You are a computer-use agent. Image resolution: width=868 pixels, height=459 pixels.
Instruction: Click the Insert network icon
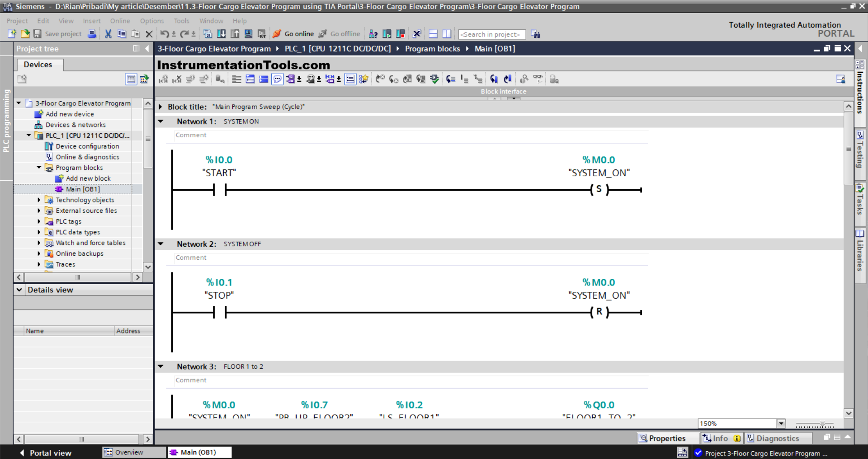point(163,79)
